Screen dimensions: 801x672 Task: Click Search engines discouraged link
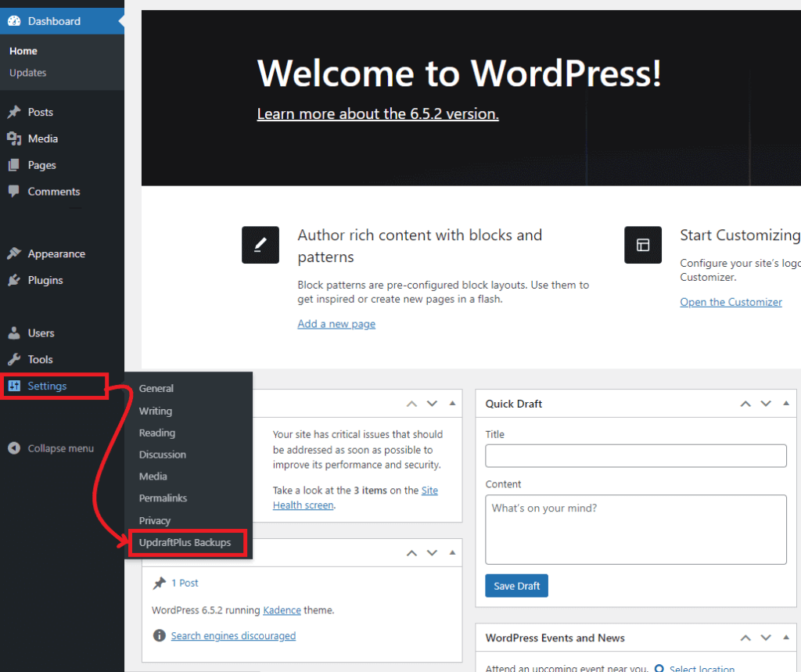[233, 635]
